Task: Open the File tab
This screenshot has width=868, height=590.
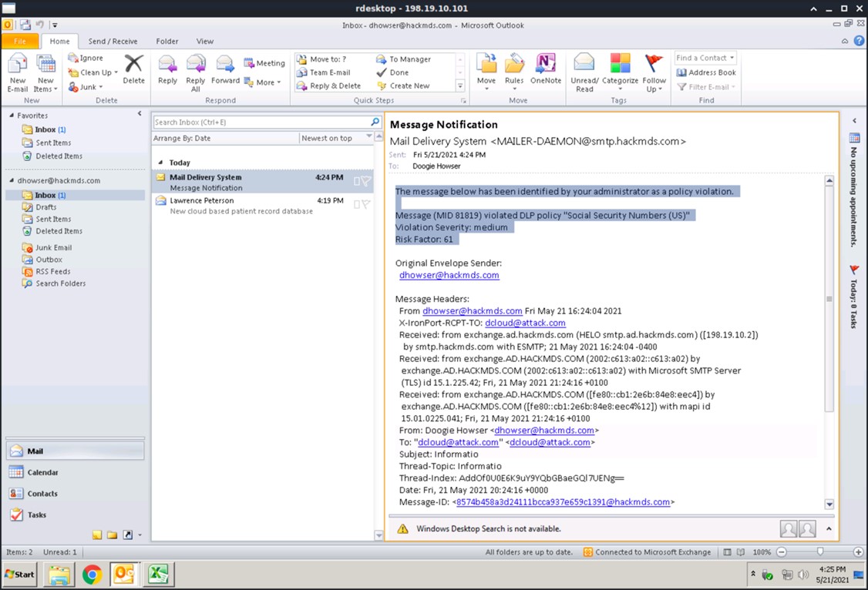Action: tap(20, 42)
